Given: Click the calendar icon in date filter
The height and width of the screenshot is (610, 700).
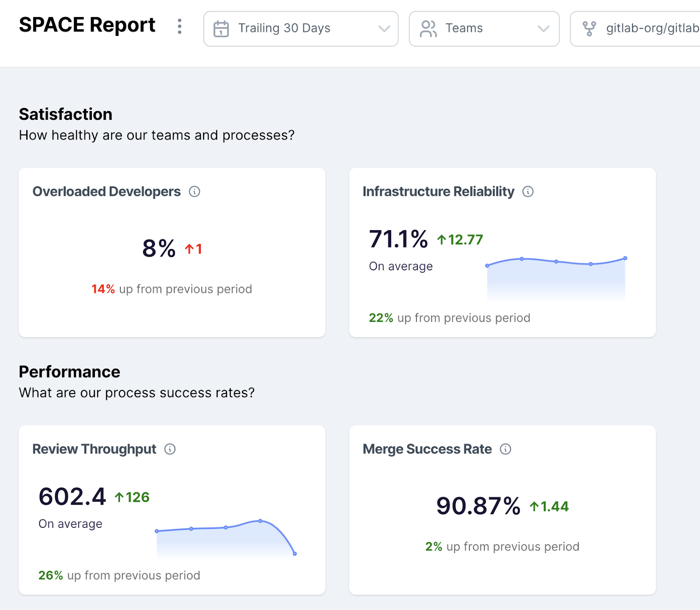Looking at the screenshot, I should click(x=221, y=29).
